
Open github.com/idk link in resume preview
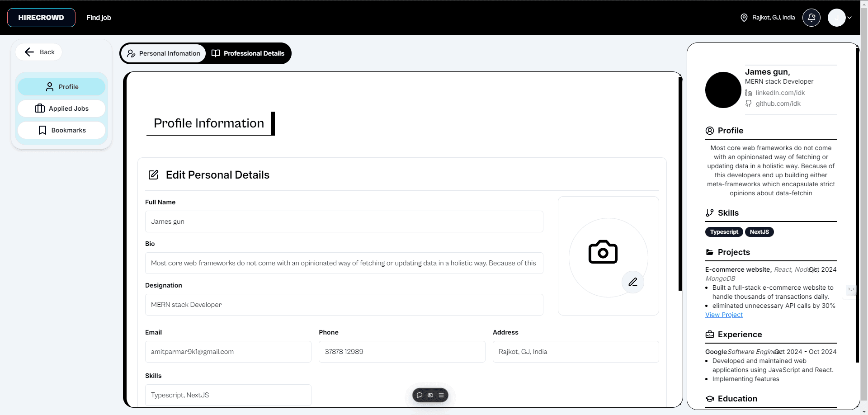click(x=778, y=104)
